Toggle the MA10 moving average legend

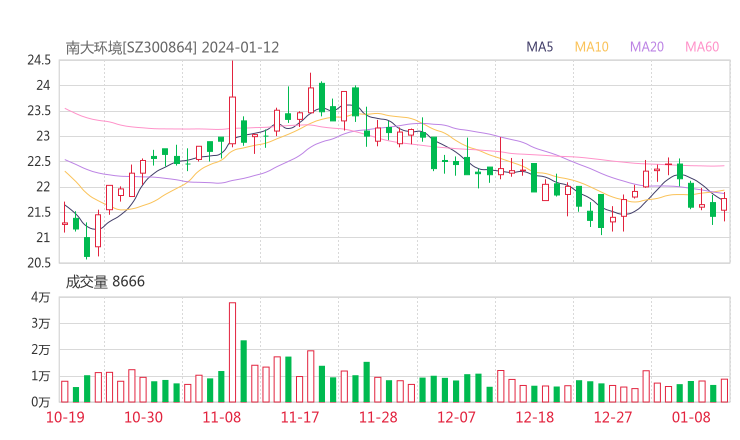[x=592, y=47]
